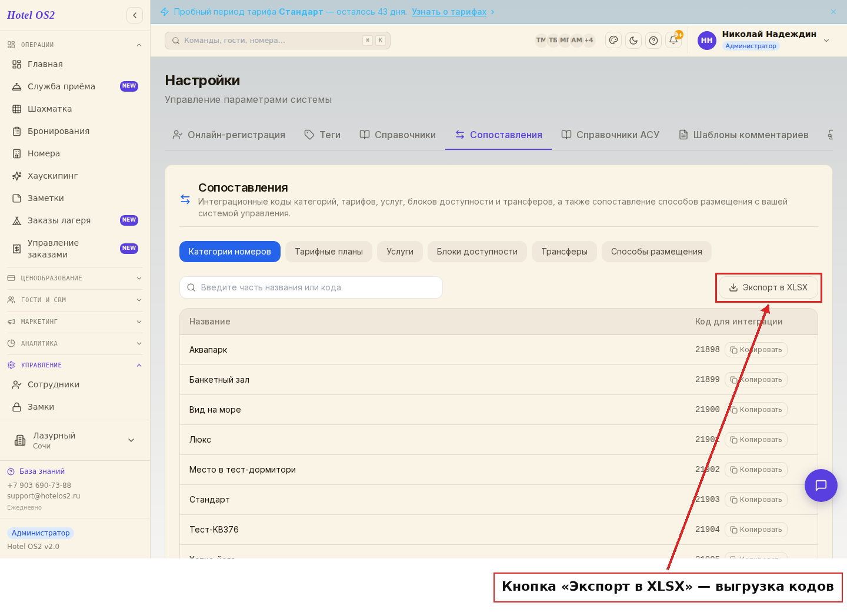Viewport: 847px width, 616px height.
Task: Click the +4 user avatars indicator
Action: [x=589, y=40]
